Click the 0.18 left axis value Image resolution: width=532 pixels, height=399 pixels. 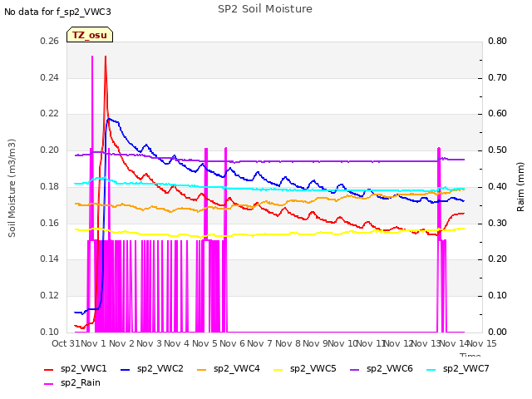[x=50, y=186]
